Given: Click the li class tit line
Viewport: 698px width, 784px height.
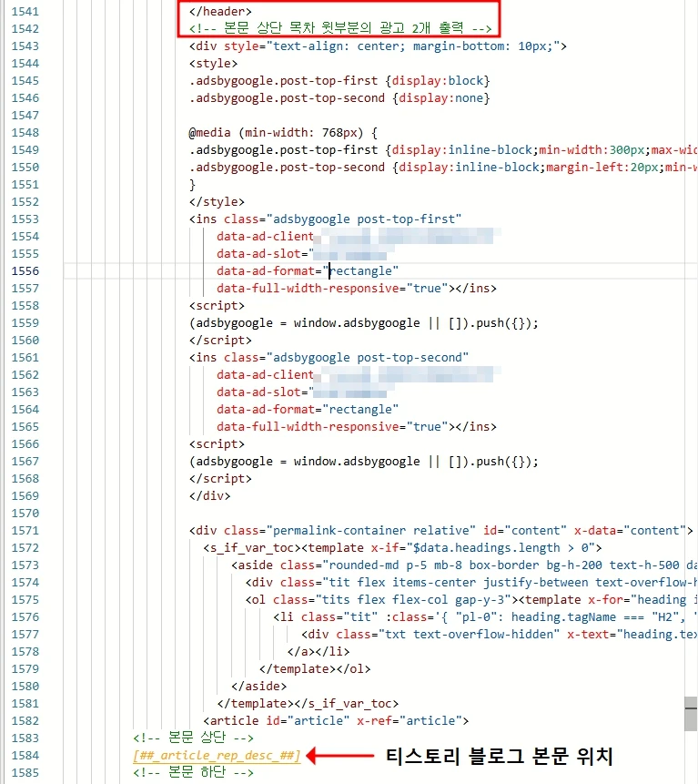Looking at the screenshot, I should tap(485, 617).
